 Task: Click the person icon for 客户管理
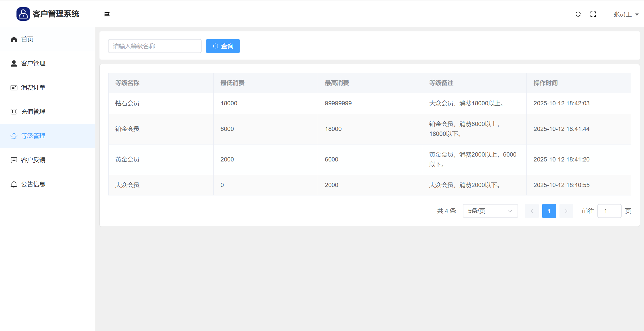(x=14, y=63)
